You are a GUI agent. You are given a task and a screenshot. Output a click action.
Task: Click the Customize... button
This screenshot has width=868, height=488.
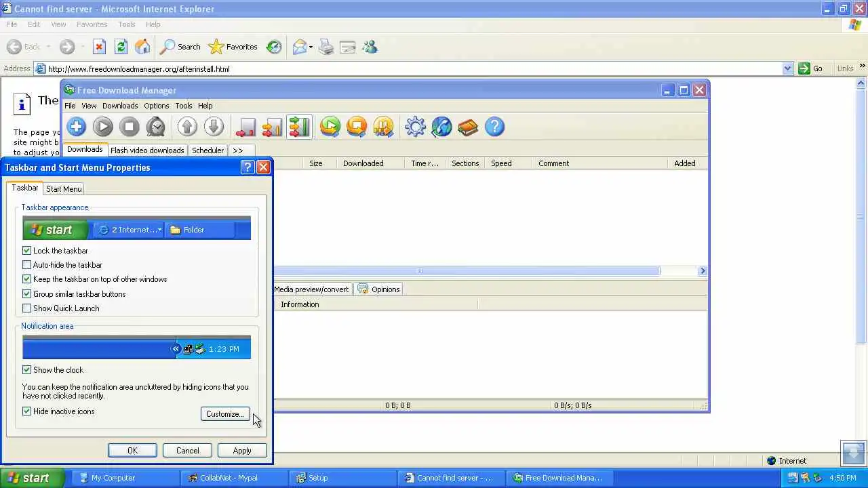point(225,414)
